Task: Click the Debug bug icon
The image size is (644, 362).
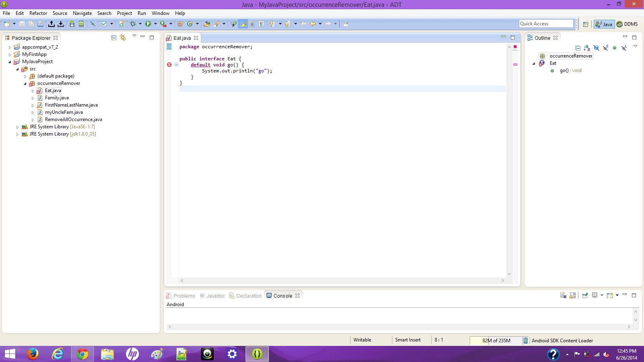Action: 133,24
